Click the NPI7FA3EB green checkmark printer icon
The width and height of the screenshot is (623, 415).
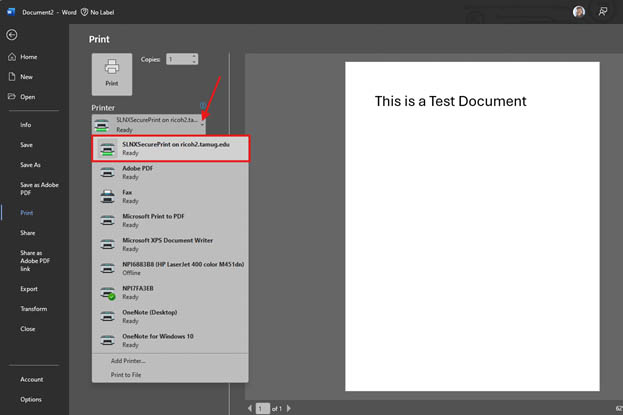[107, 293]
